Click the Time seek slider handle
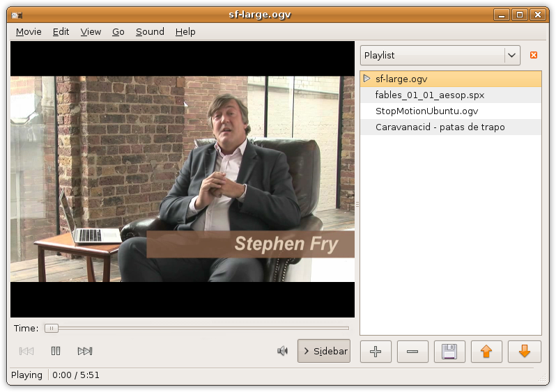 pyautogui.click(x=52, y=328)
